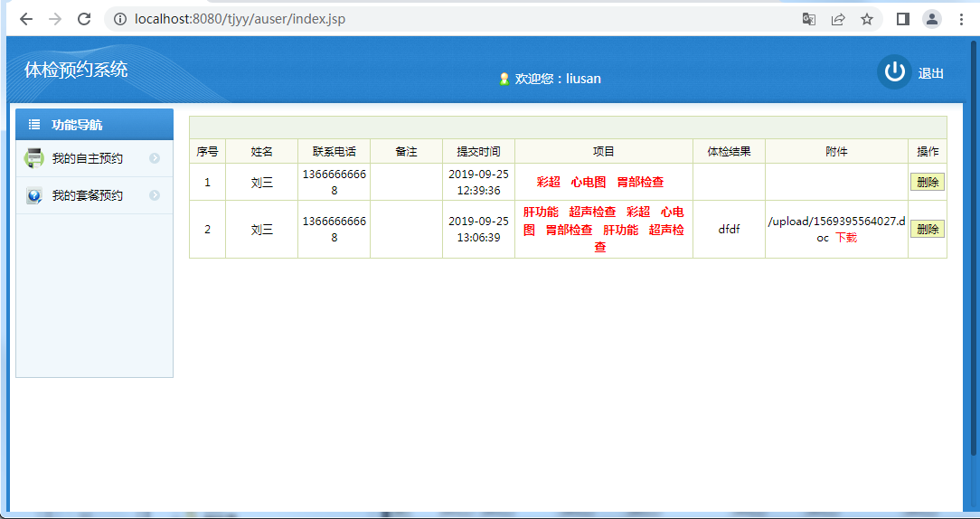Click phone number in row 2
The height and width of the screenshot is (519, 980).
pos(335,230)
